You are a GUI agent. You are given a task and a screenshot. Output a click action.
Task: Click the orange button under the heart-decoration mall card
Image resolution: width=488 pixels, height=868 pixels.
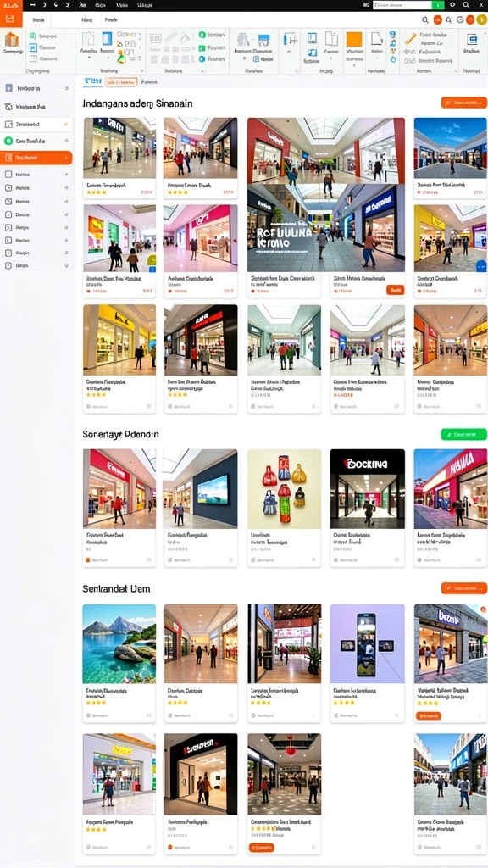click(x=262, y=848)
